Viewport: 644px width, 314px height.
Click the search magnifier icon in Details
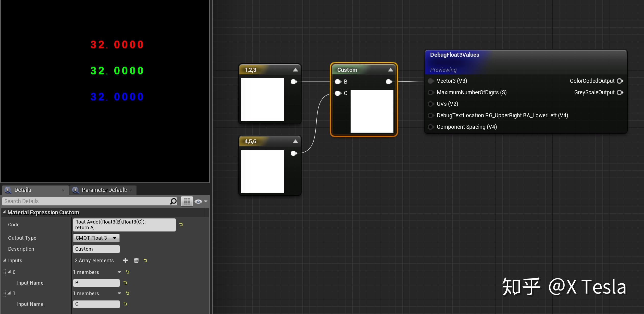(173, 201)
